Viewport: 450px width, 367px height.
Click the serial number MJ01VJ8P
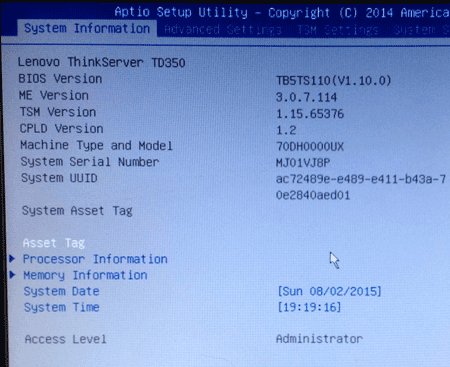pos(303,163)
